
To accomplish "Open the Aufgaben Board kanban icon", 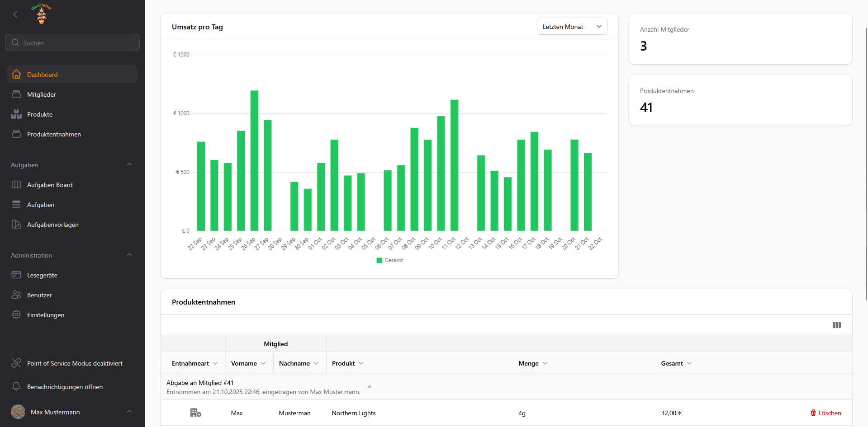I will [x=16, y=184].
